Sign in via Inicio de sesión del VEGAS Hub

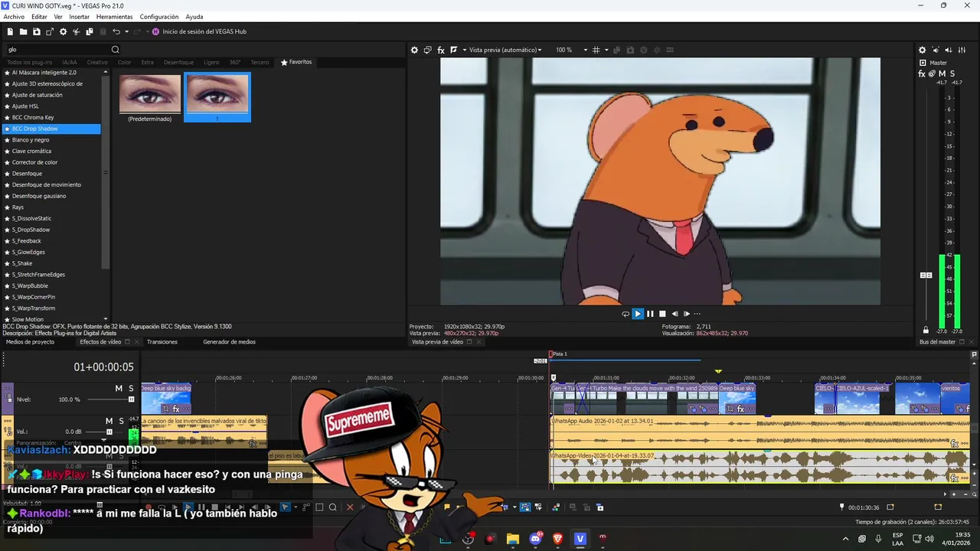[x=204, y=31]
